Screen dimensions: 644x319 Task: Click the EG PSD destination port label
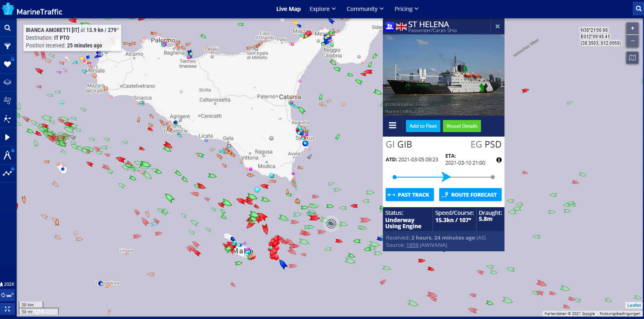point(486,144)
